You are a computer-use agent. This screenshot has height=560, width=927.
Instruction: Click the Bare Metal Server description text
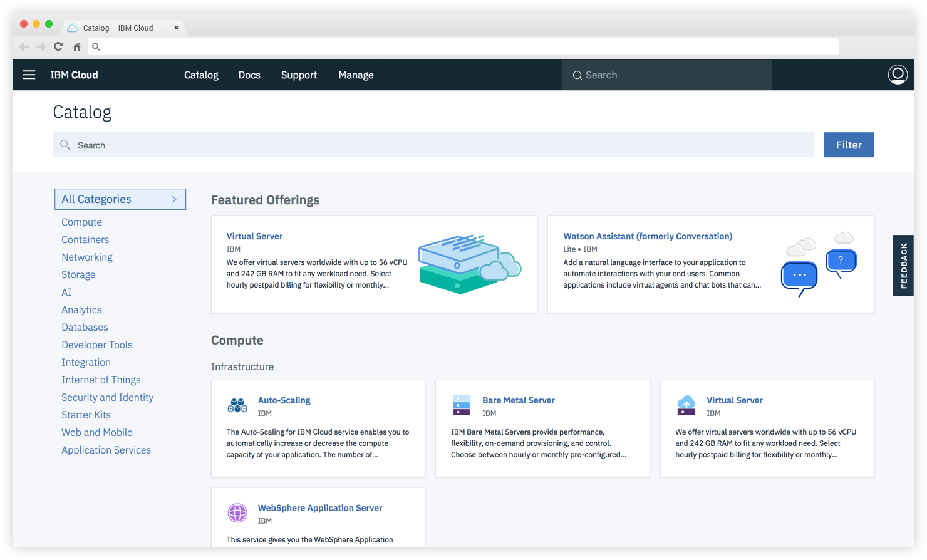539,443
